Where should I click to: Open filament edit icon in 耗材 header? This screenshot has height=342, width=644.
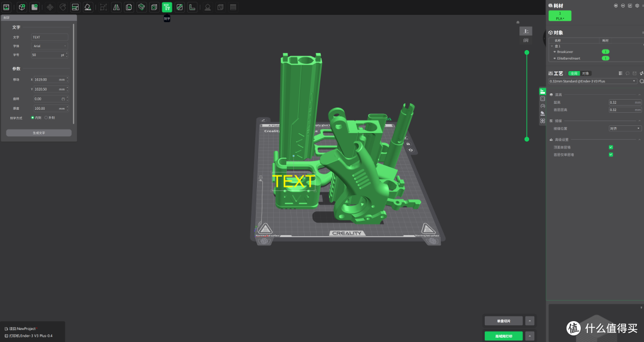630,6
